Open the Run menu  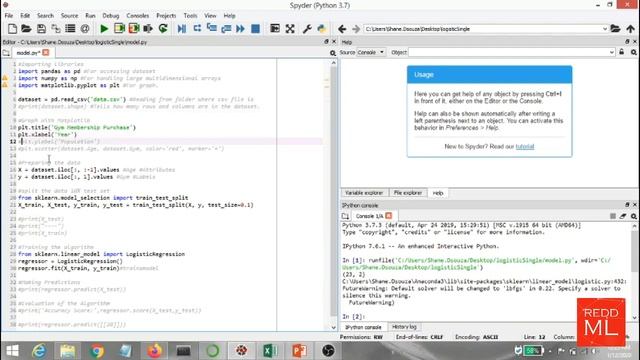90,16
